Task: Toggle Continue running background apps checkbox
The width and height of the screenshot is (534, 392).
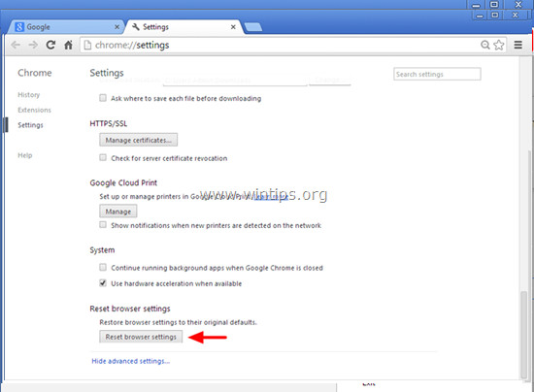Action: 103,267
